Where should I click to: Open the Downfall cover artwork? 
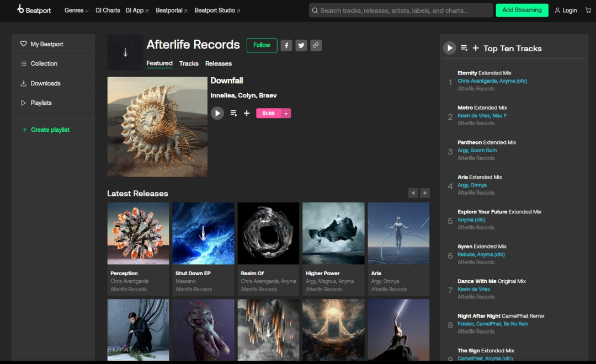(157, 126)
